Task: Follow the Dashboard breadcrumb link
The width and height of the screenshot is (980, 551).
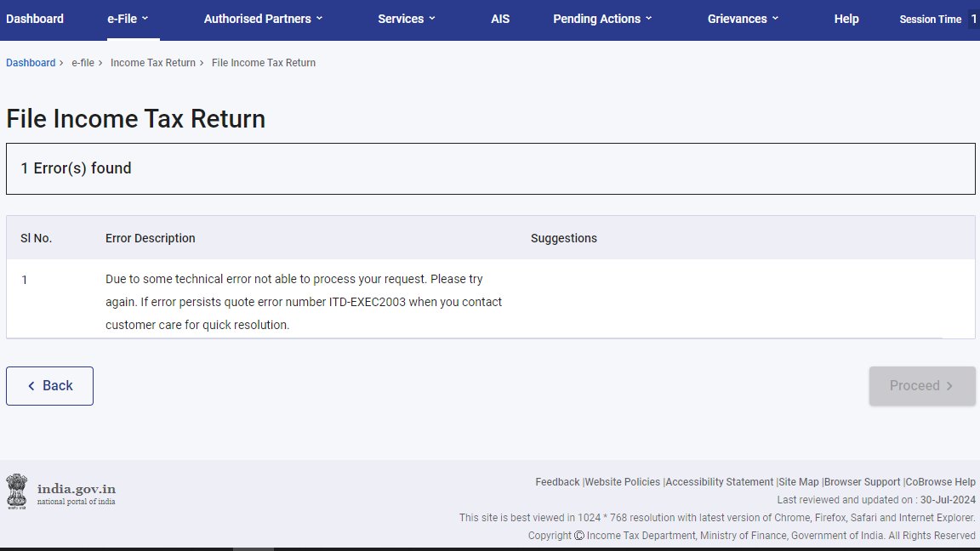Action: click(x=31, y=62)
